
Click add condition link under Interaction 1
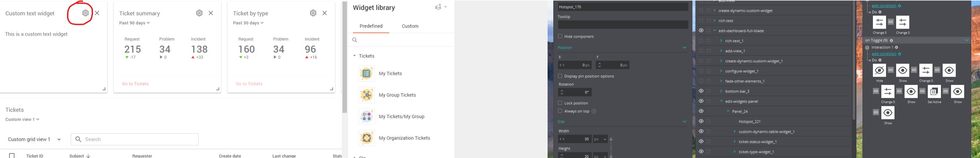(x=884, y=54)
